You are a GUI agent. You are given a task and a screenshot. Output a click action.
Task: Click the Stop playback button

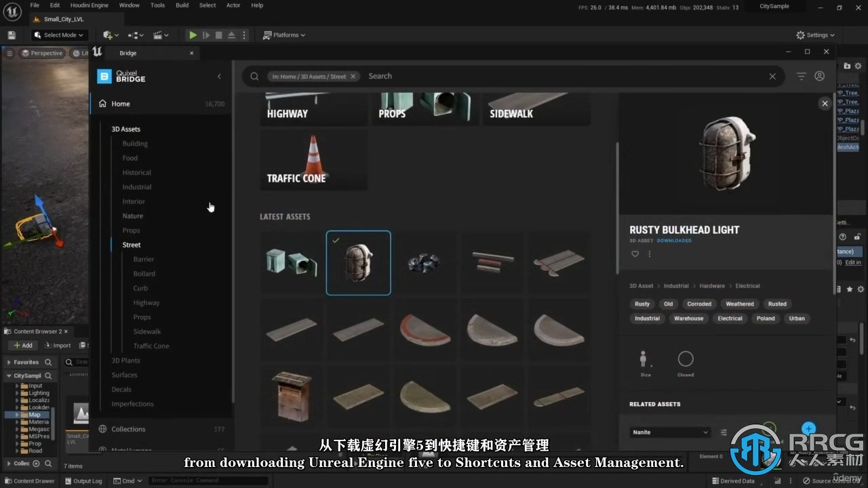pyautogui.click(x=218, y=35)
